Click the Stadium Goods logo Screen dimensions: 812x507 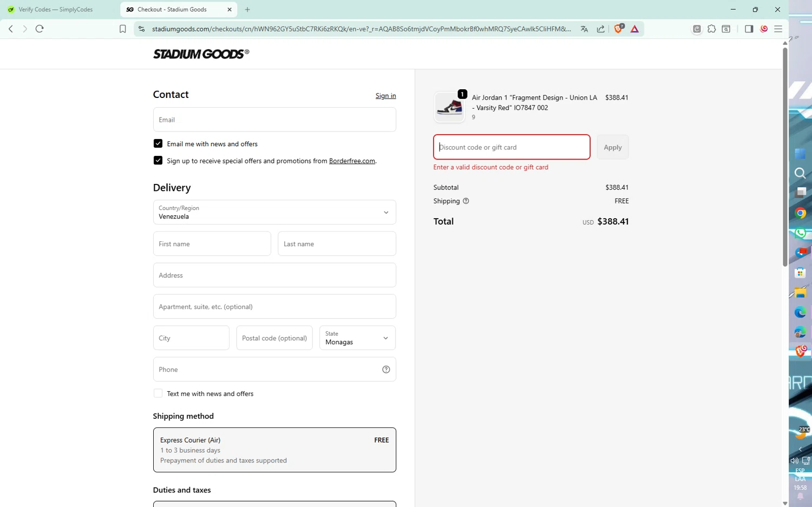point(201,54)
